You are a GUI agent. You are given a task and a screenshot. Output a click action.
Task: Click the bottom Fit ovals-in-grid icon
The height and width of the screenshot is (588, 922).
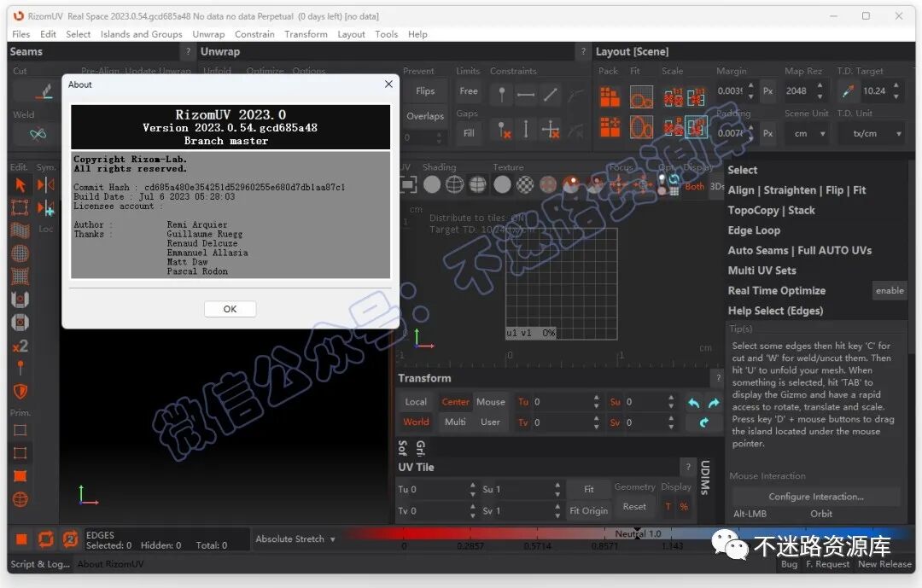641,127
